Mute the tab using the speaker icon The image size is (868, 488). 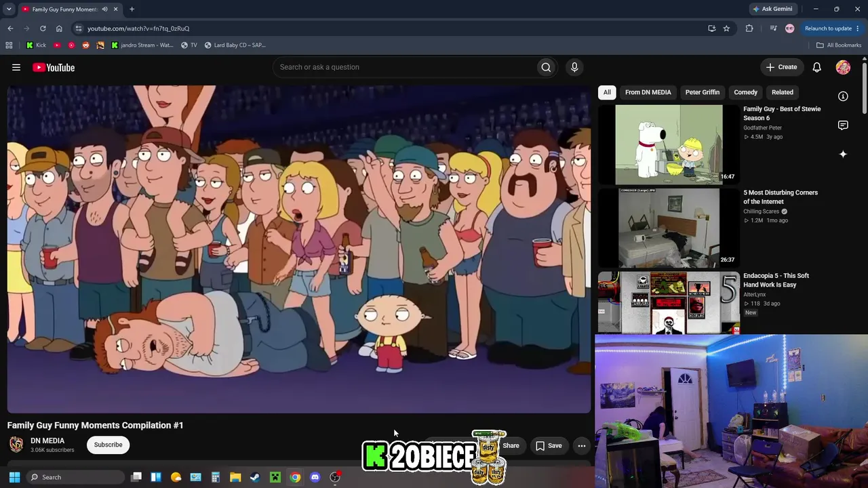point(104,9)
